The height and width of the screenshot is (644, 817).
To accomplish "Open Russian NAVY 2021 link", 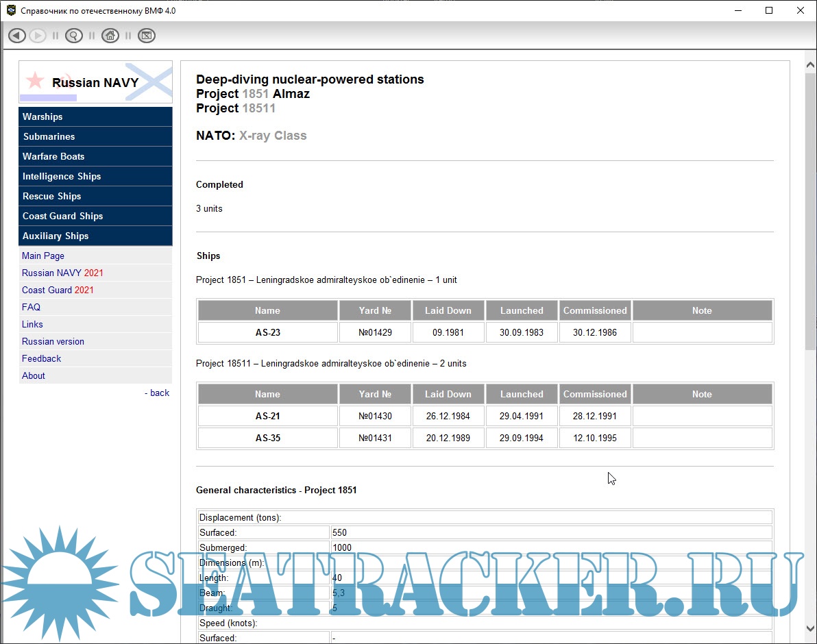I will click(x=62, y=273).
